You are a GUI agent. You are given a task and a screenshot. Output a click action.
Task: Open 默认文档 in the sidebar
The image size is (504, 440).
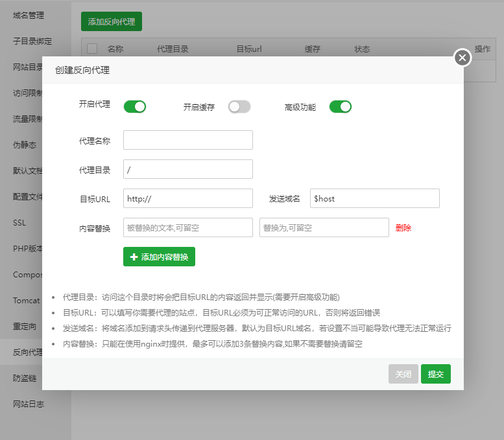(x=28, y=171)
